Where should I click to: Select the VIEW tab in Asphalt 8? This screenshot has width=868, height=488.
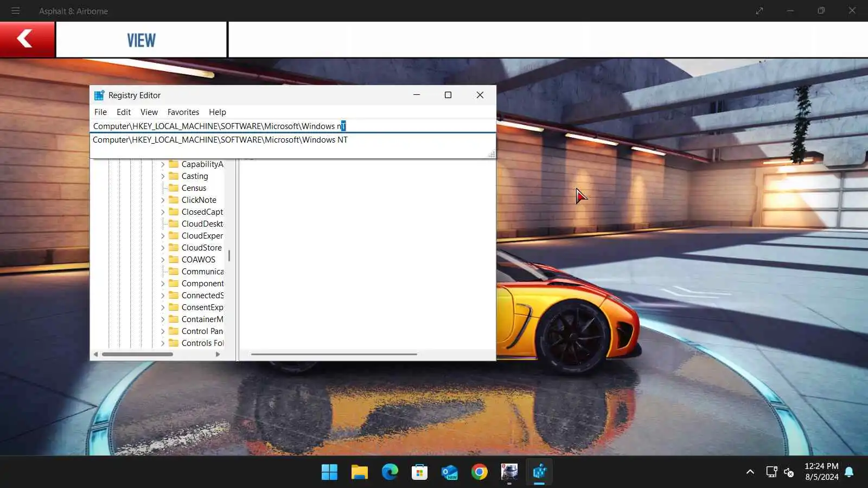(141, 40)
